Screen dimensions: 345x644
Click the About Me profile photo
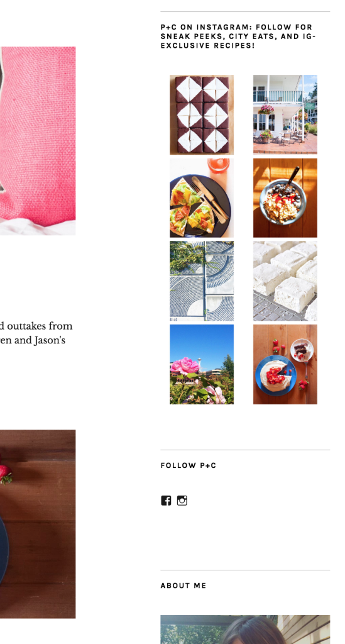[245, 629]
